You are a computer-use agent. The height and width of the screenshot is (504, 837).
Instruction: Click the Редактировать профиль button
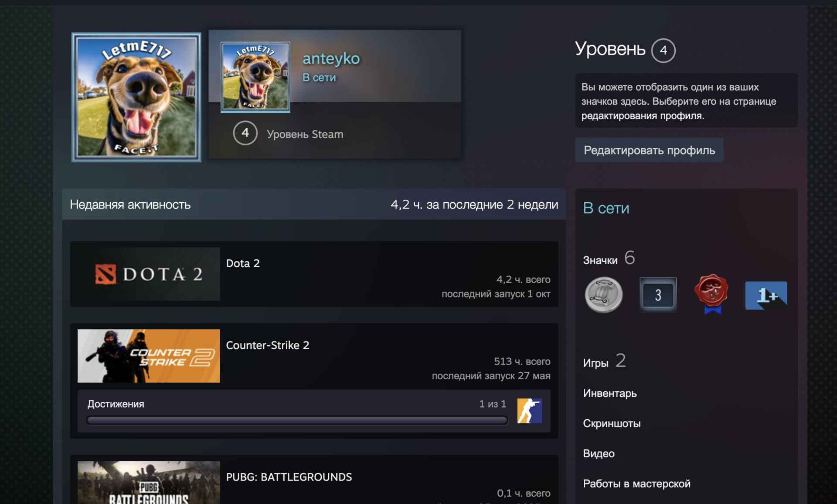(649, 150)
